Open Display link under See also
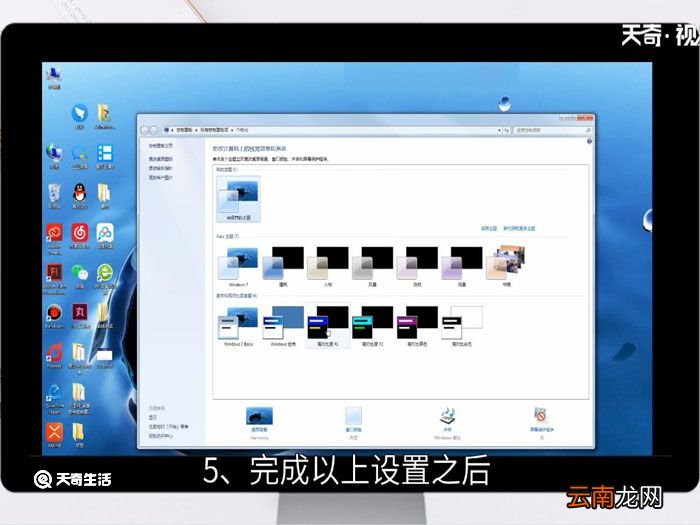 (153, 417)
